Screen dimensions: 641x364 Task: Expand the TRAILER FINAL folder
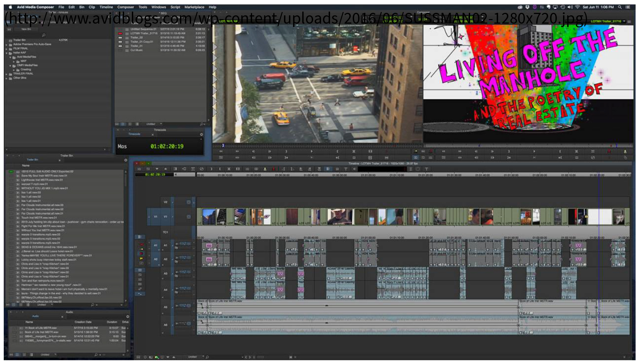(6, 74)
